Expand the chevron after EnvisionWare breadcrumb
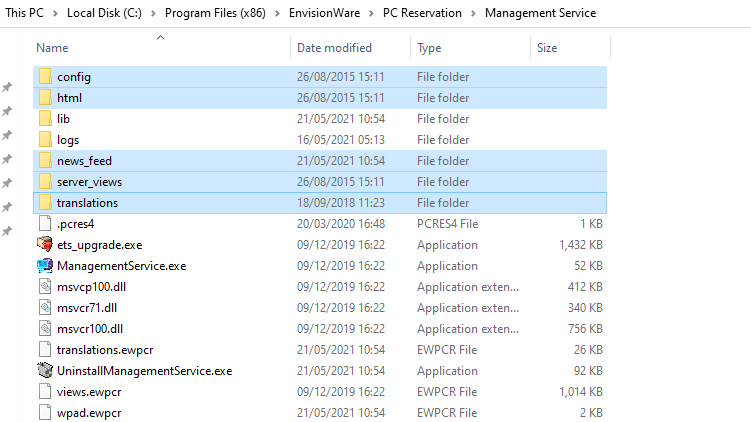751x422 pixels. [371, 13]
